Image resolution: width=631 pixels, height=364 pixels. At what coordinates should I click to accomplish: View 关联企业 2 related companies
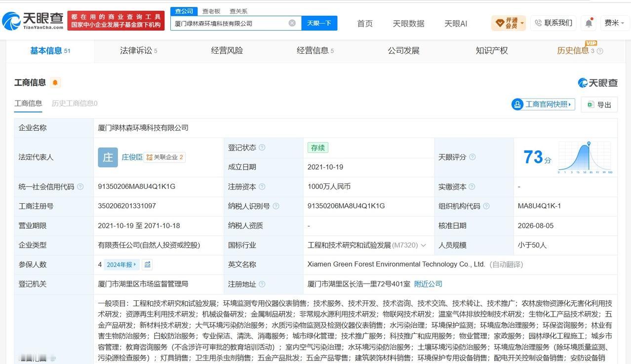pyautogui.click(x=165, y=157)
